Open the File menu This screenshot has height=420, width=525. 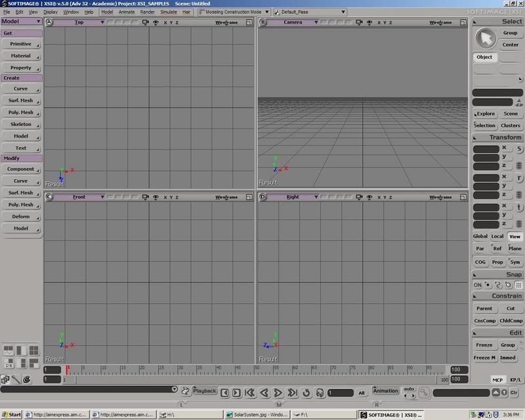coord(7,12)
